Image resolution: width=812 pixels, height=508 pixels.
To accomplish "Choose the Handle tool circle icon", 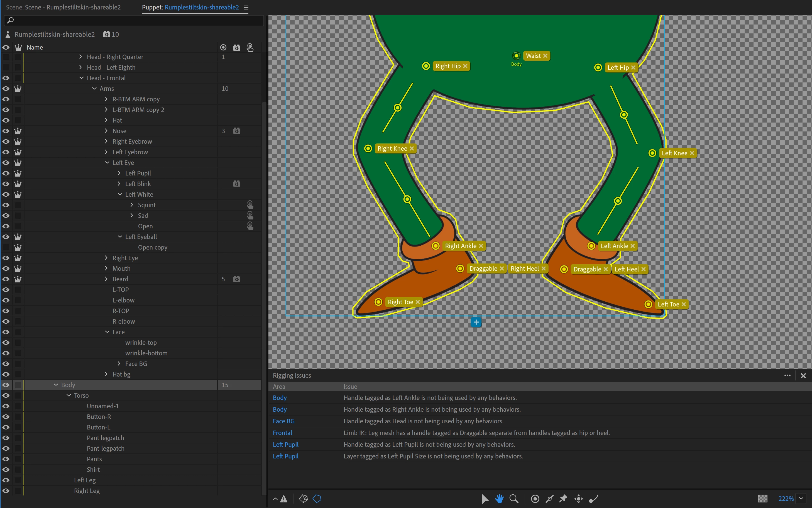I will tap(535, 499).
